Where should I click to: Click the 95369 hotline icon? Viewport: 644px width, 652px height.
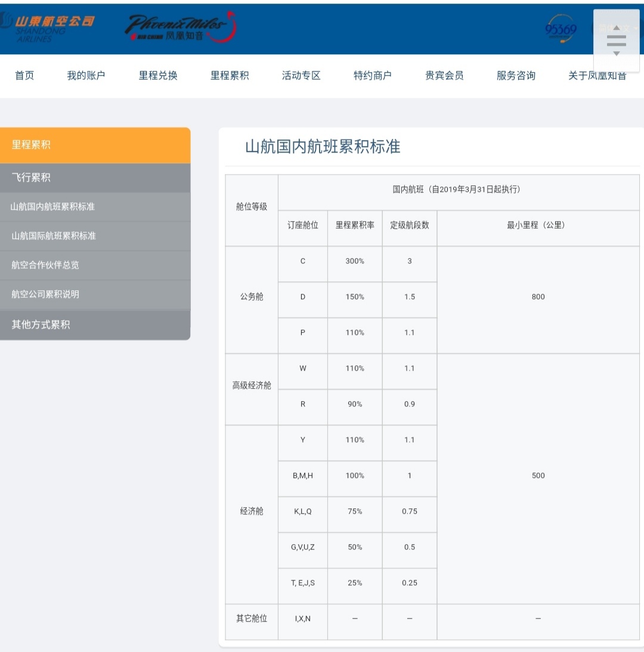tap(561, 28)
